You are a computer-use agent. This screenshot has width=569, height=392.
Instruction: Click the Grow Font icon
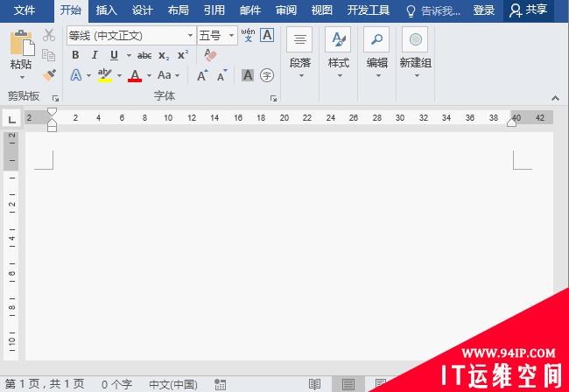pyautogui.click(x=202, y=75)
